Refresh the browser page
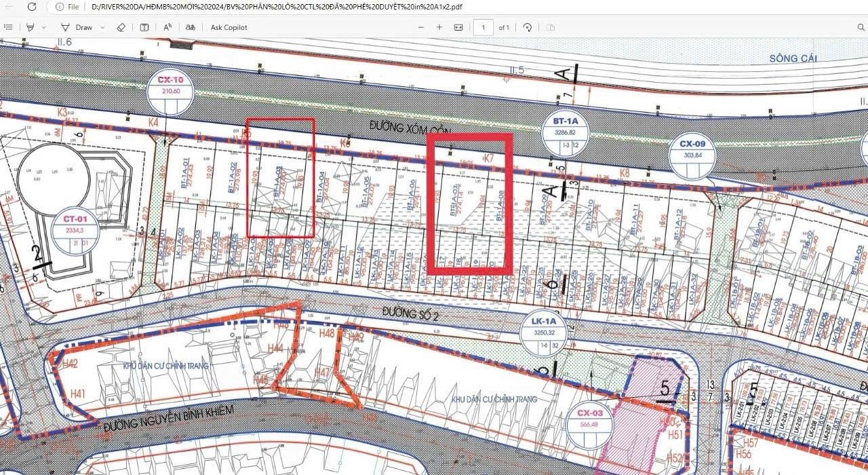The image size is (868, 475). [31, 7]
